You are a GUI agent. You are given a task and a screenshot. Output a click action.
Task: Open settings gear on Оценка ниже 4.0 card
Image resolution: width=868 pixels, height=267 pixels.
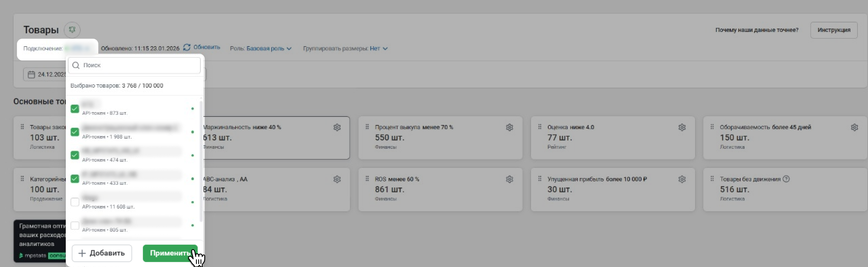(682, 127)
